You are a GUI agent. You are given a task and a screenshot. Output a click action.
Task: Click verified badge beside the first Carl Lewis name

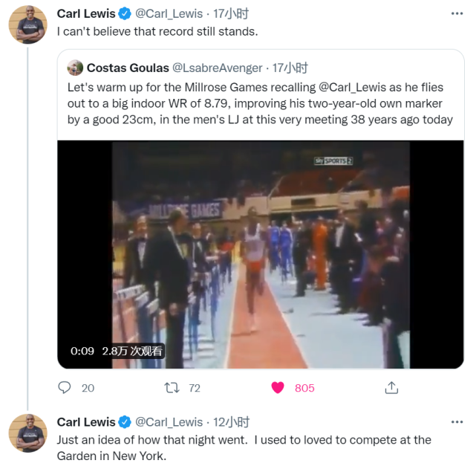125,13
